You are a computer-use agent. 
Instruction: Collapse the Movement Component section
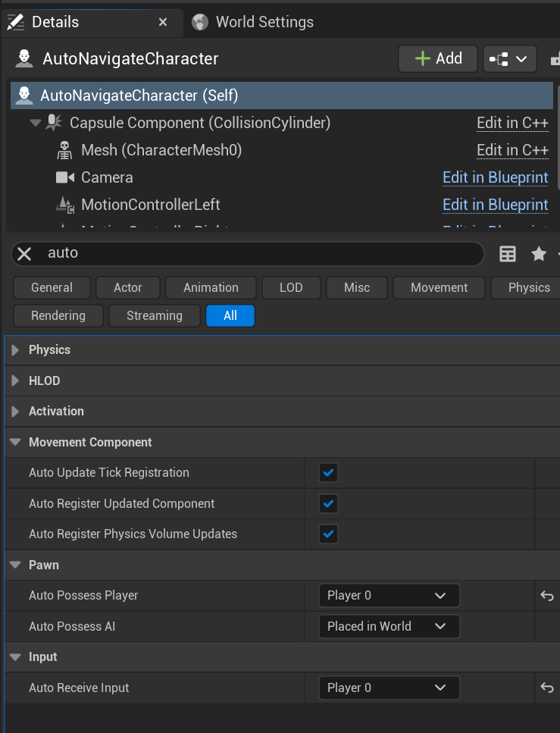click(x=15, y=443)
